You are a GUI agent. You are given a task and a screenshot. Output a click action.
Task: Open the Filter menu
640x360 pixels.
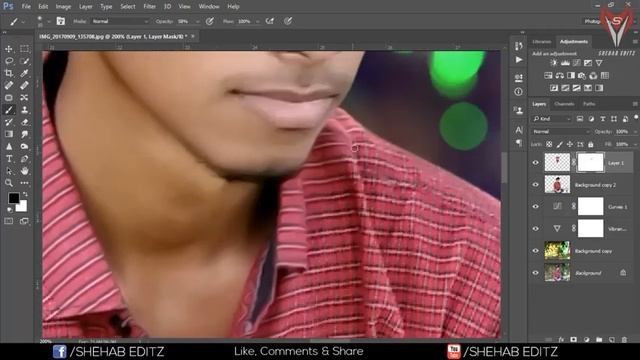pyautogui.click(x=149, y=7)
